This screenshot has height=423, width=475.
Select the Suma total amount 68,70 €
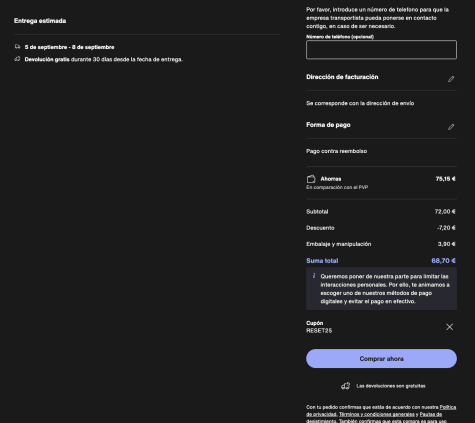coord(443,261)
